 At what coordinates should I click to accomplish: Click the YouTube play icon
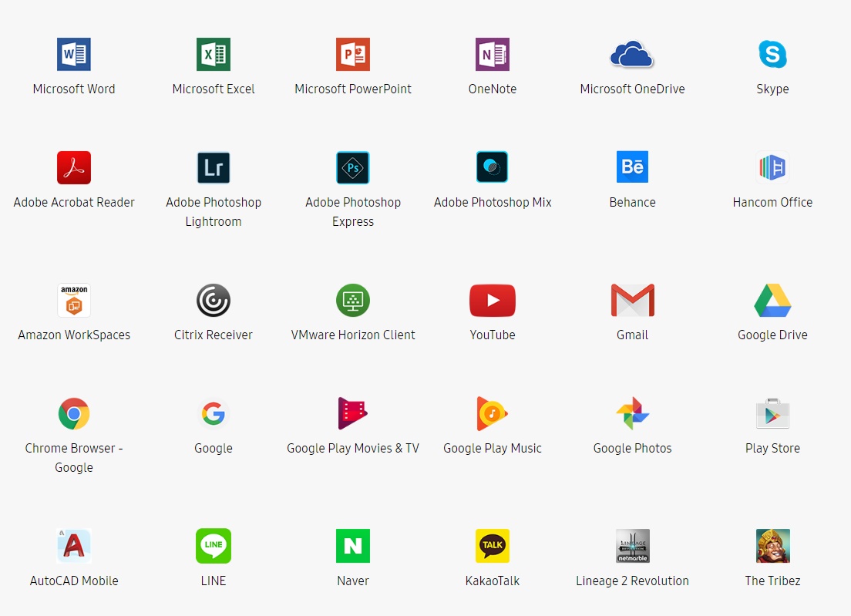(x=493, y=300)
